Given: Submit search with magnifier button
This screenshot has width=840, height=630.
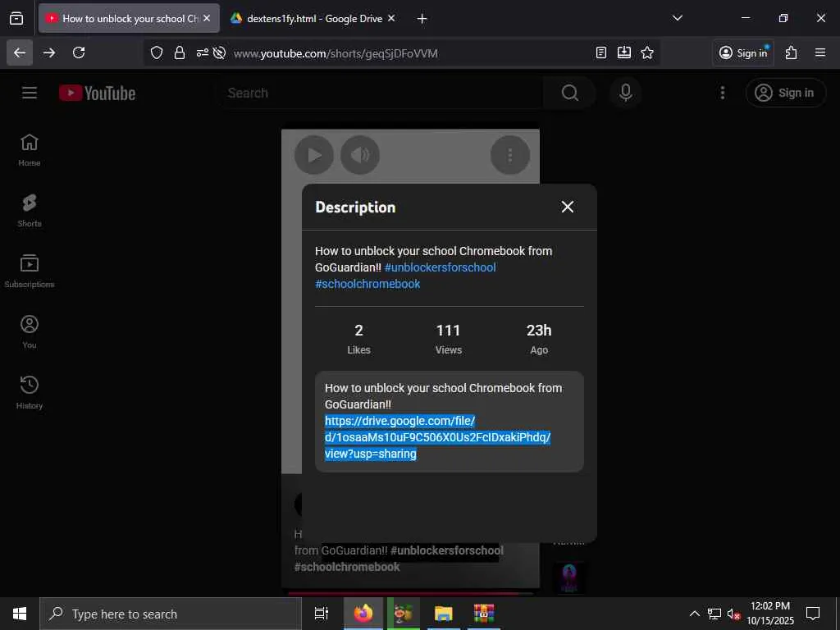Looking at the screenshot, I should coord(569,93).
